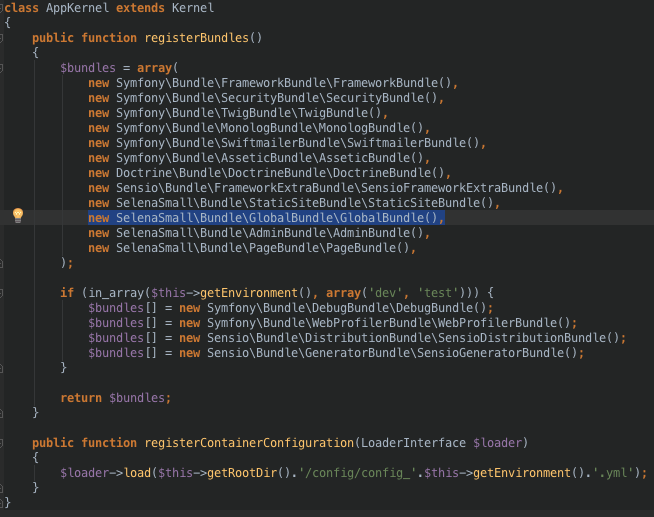The image size is (654, 517).
Task: Click the MonologBundle() line
Action: pos(259,128)
